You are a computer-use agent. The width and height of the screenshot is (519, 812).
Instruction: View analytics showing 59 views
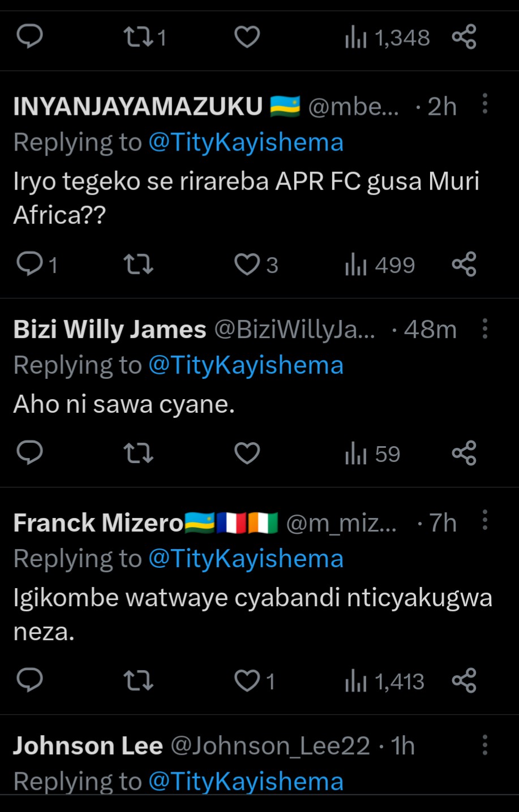coord(372,454)
